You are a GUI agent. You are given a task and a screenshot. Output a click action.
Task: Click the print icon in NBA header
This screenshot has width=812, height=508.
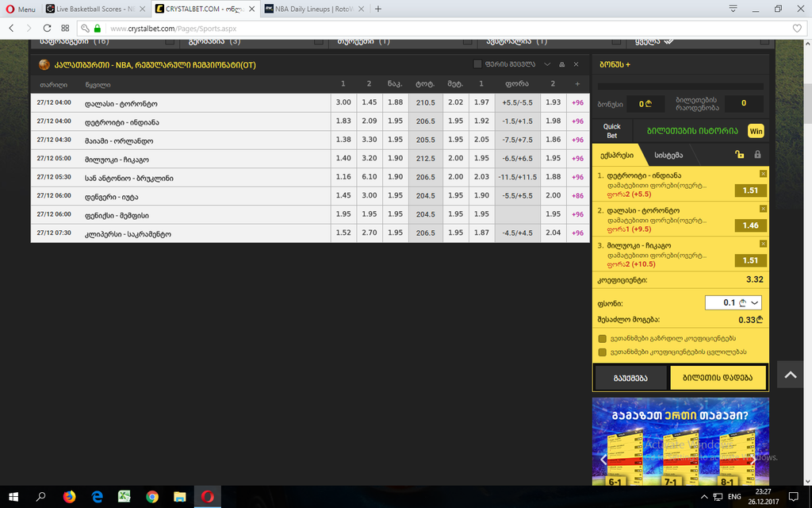pos(562,64)
